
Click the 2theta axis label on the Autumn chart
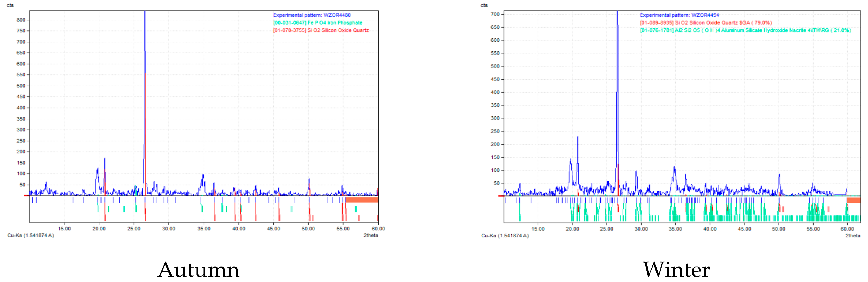click(370, 235)
